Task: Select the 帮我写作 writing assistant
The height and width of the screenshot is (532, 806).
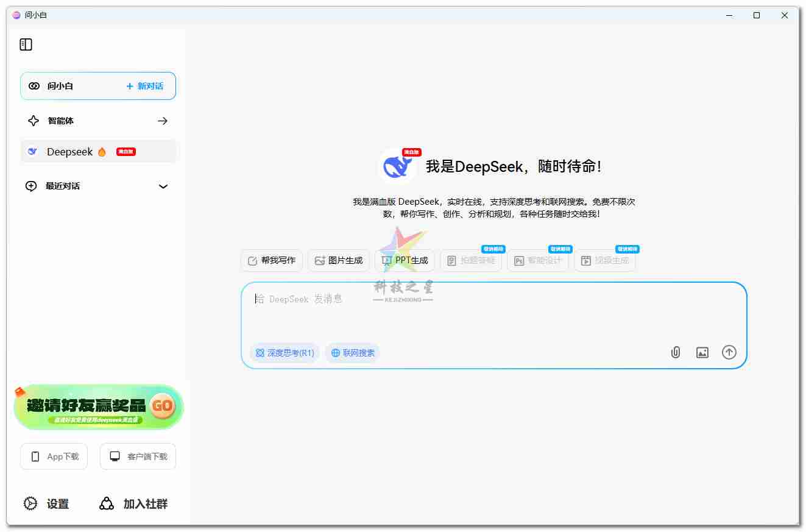Action: (271, 260)
